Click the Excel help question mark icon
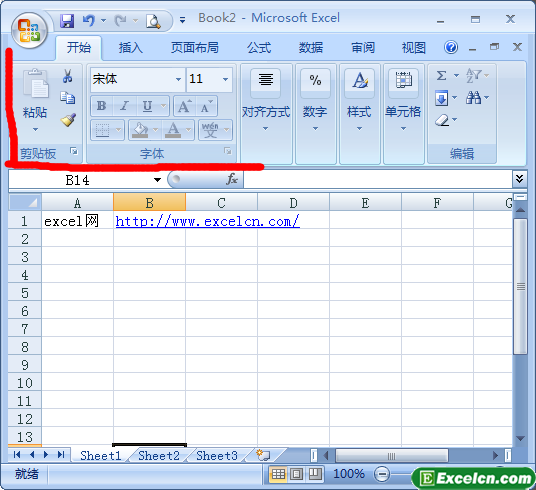The height and width of the screenshot is (490, 536). (x=451, y=47)
